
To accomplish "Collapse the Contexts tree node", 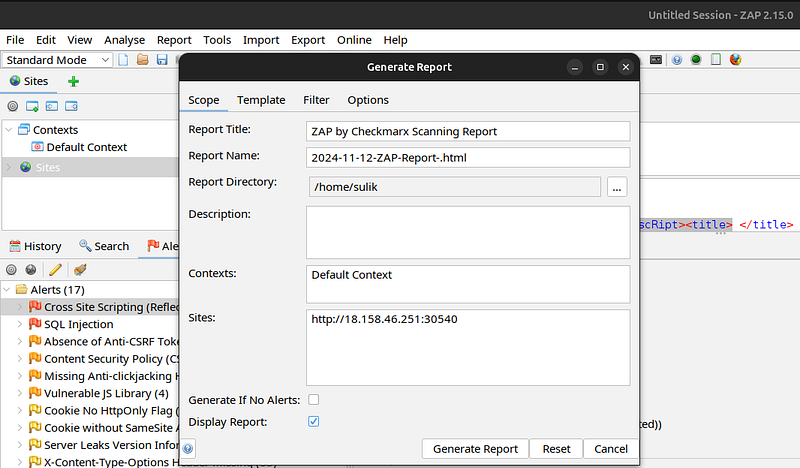I will click(9, 130).
